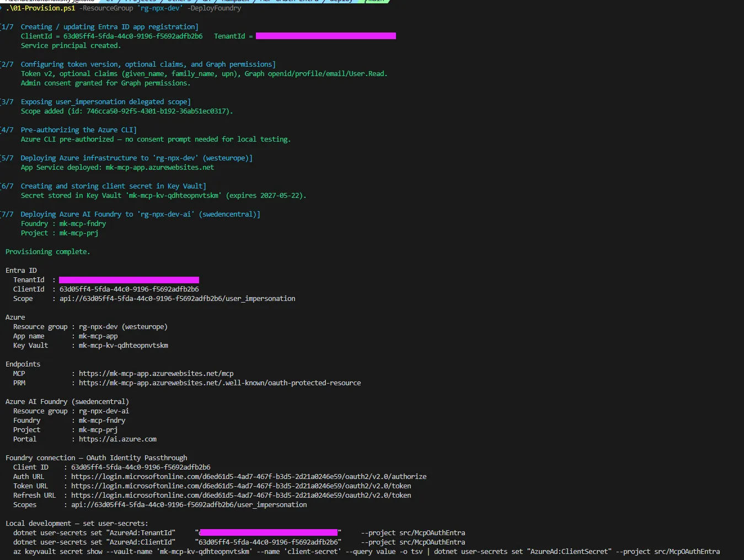Select step 1/7 'Creating / updating Entra ID app registration'

pos(100,27)
